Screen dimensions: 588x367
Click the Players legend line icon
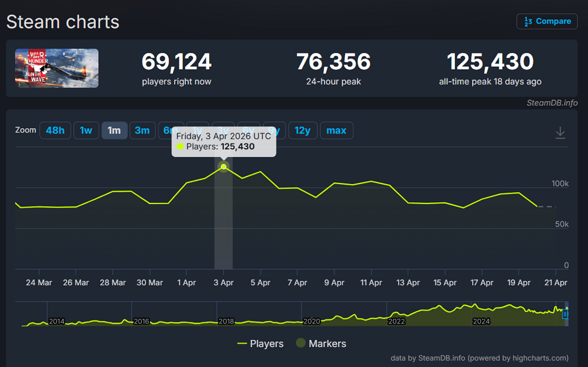[242, 343]
